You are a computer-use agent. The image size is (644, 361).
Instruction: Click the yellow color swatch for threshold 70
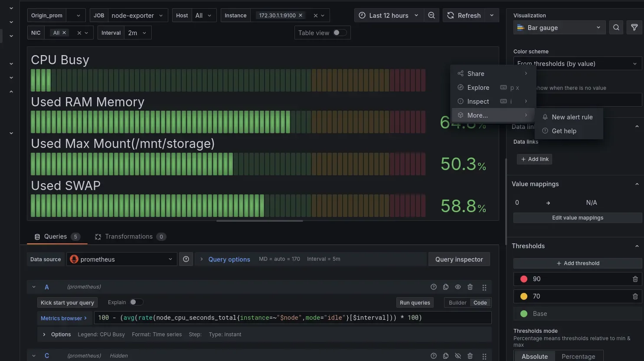coord(524,296)
